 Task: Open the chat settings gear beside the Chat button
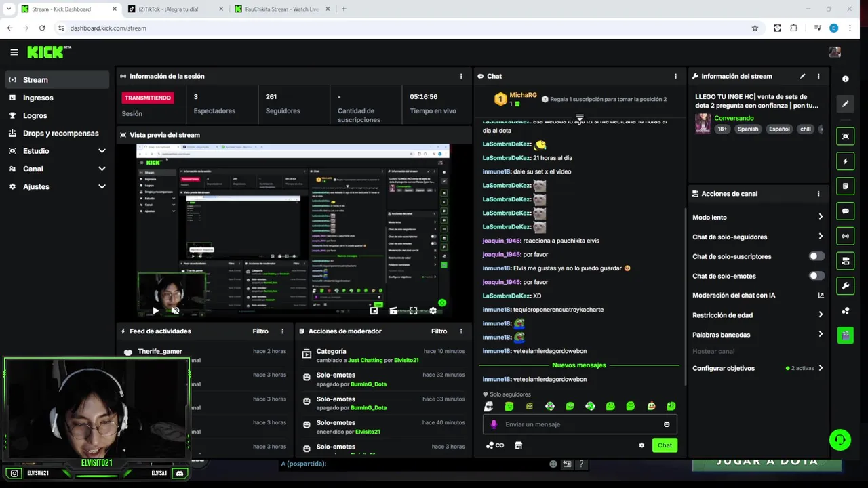[642, 445]
